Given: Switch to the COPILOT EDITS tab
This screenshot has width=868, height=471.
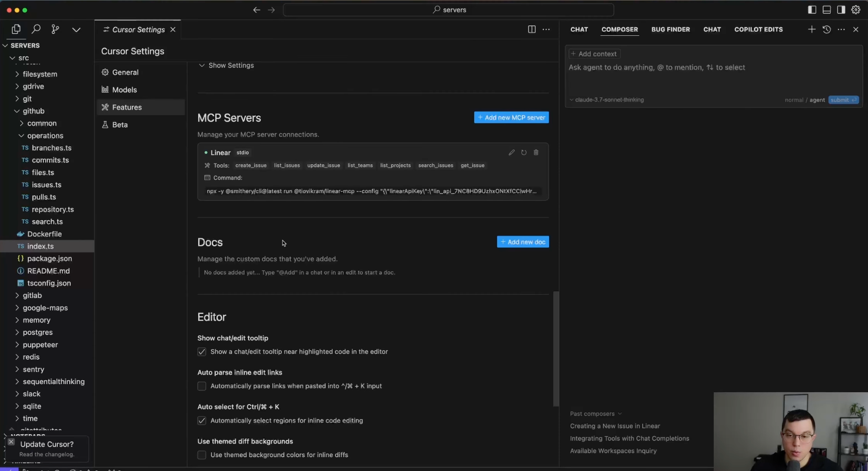Looking at the screenshot, I should click(758, 29).
